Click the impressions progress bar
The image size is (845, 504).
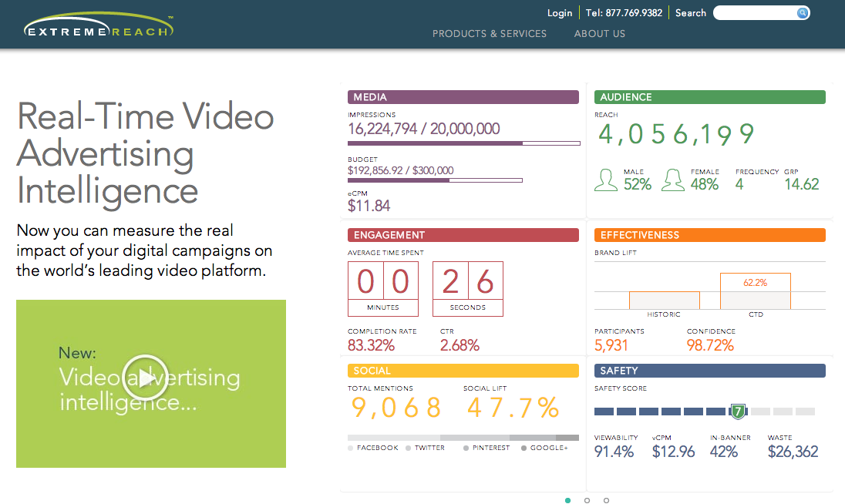(x=463, y=143)
